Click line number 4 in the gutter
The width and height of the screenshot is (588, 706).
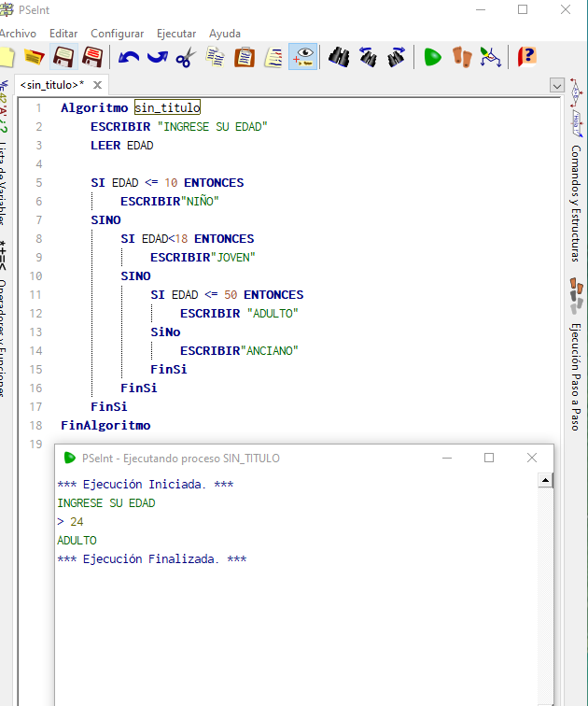pos(38,164)
